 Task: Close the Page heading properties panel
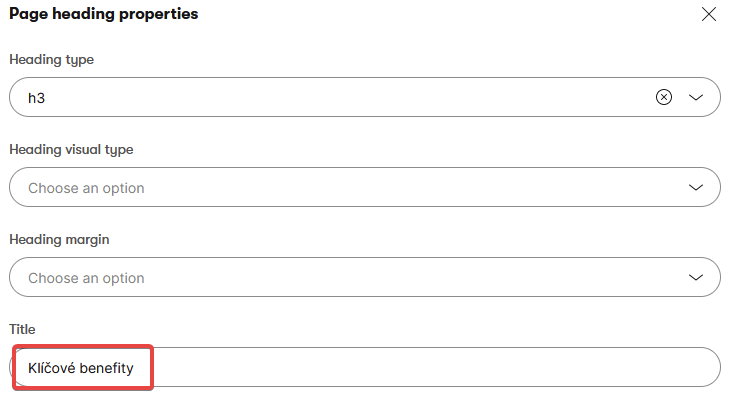[709, 14]
